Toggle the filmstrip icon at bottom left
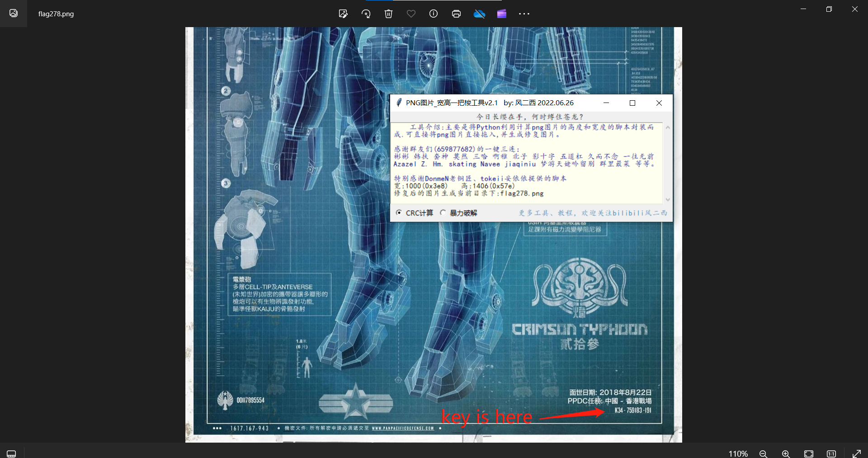Screen dimensions: 868x458 pyautogui.click(x=12, y=453)
